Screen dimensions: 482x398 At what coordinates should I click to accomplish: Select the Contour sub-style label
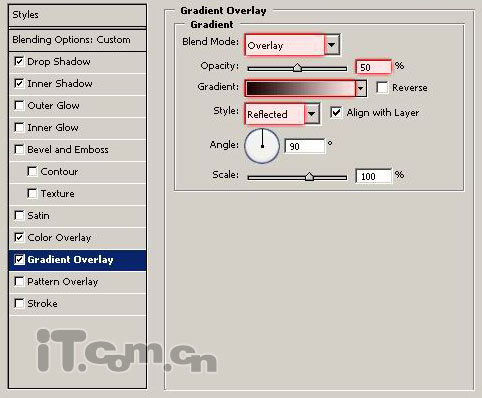click(x=59, y=171)
